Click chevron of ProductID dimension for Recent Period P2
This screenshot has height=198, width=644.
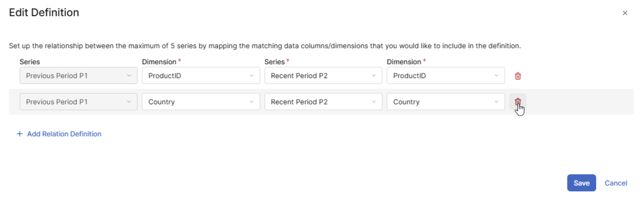(496, 76)
